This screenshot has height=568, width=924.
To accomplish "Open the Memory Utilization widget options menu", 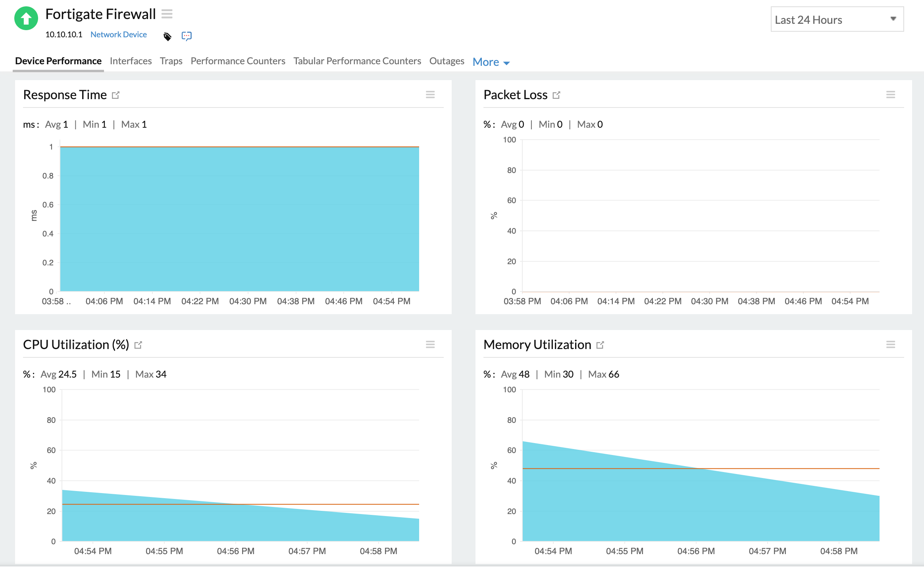I will tap(891, 344).
